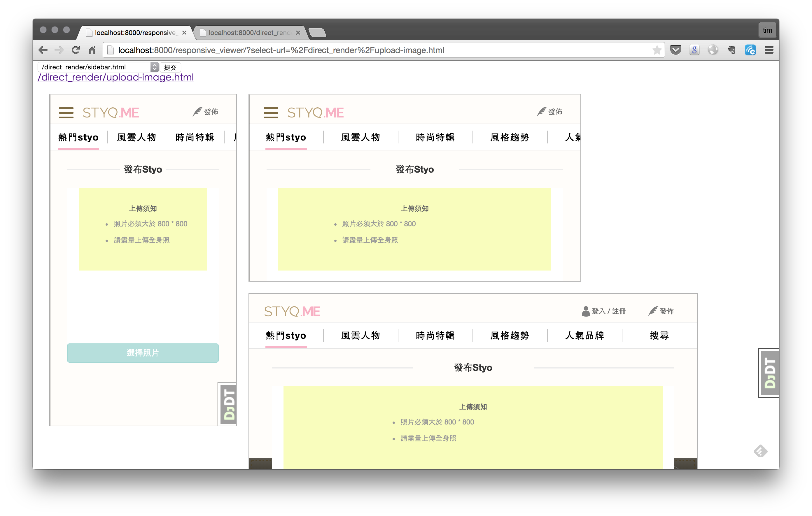This screenshot has width=812, height=516.
Task: Click the 選擇照片 button
Action: 143,353
